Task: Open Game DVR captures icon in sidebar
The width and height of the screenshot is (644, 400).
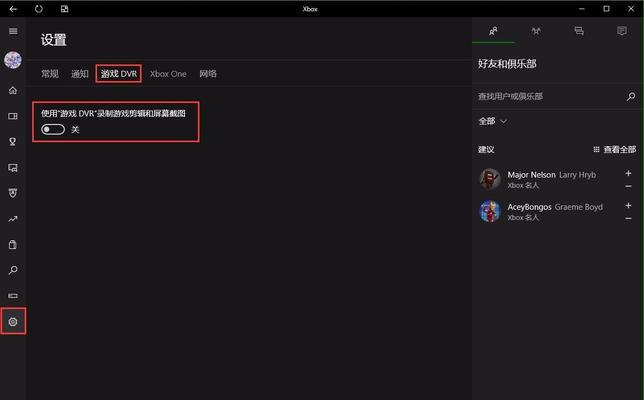Action: coord(13,168)
